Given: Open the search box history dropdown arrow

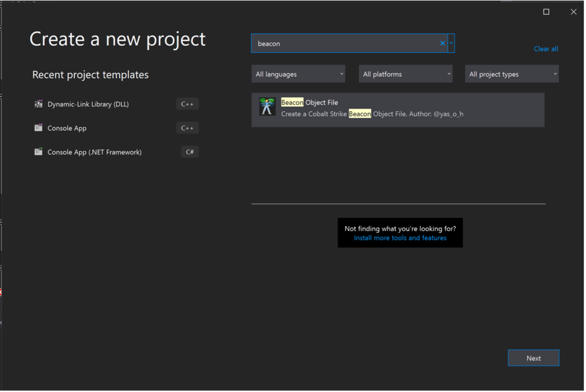Looking at the screenshot, I should (x=451, y=43).
